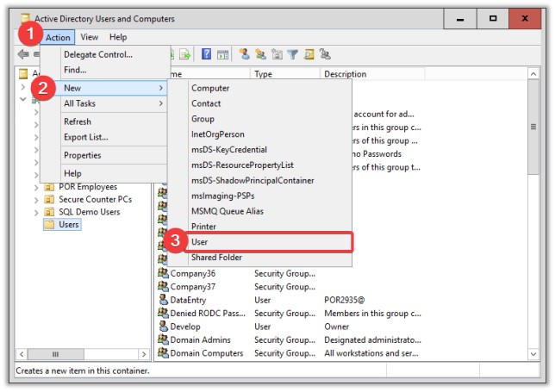
Task: Click the tree pane scroll-left arrow
Action: pyautogui.click(x=22, y=354)
